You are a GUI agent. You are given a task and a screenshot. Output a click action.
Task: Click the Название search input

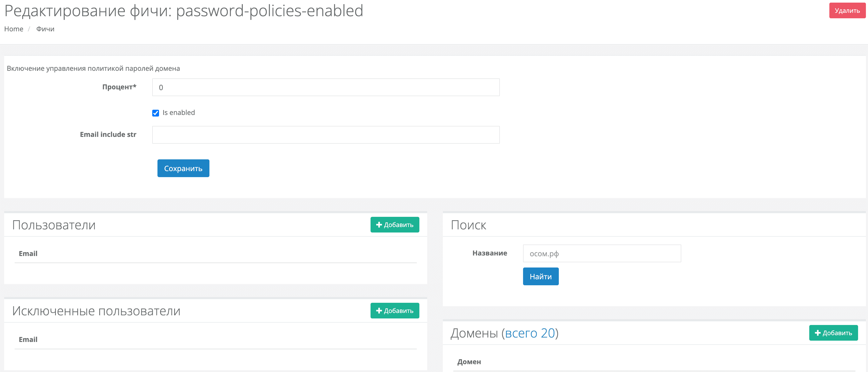pos(602,253)
